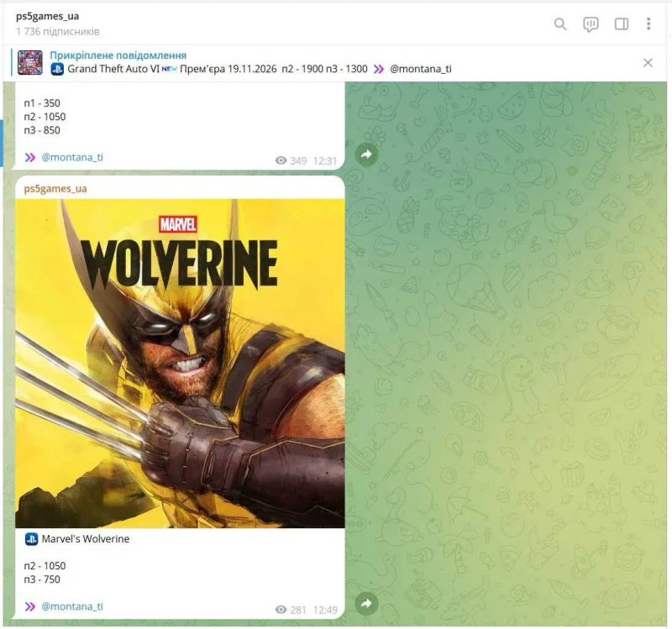Click the 'п2 - 1050' price line in Wolverine post
The width and height of the screenshot is (672, 629).
pyautogui.click(x=45, y=565)
